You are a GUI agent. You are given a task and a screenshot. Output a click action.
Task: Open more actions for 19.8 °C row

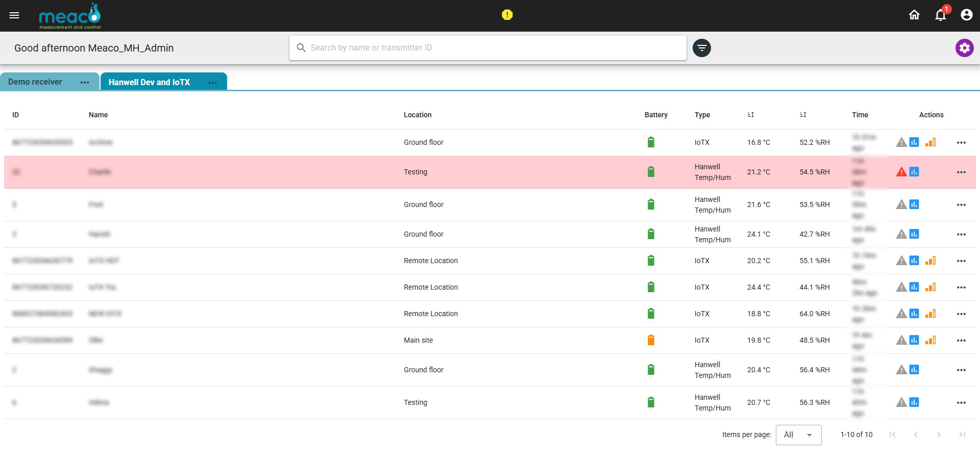(x=961, y=340)
